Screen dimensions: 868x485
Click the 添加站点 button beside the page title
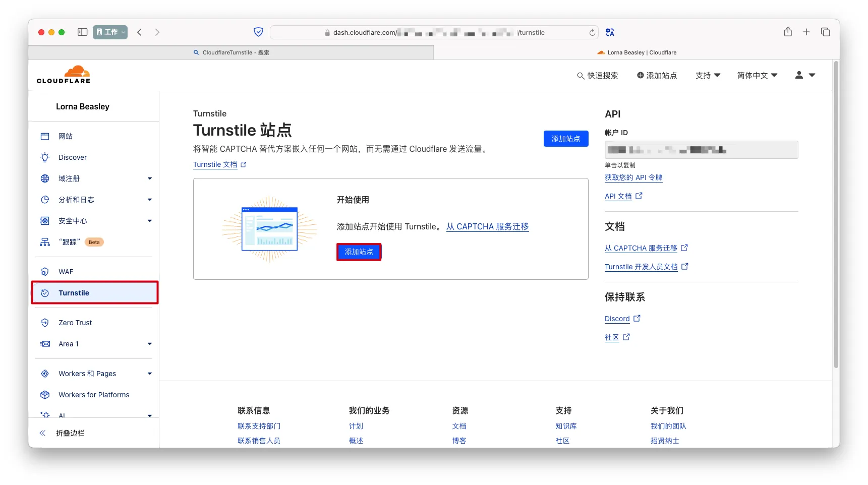tap(566, 139)
